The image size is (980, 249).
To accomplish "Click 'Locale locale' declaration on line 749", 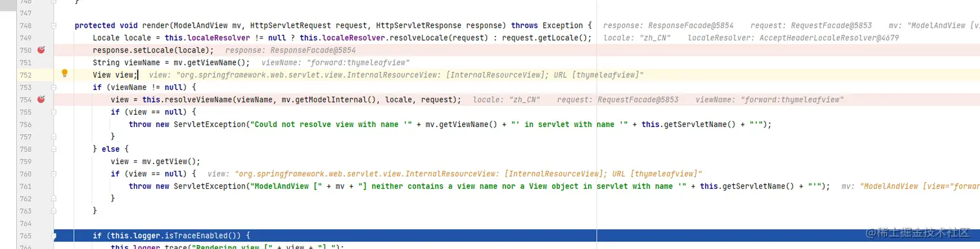I will pos(119,38).
